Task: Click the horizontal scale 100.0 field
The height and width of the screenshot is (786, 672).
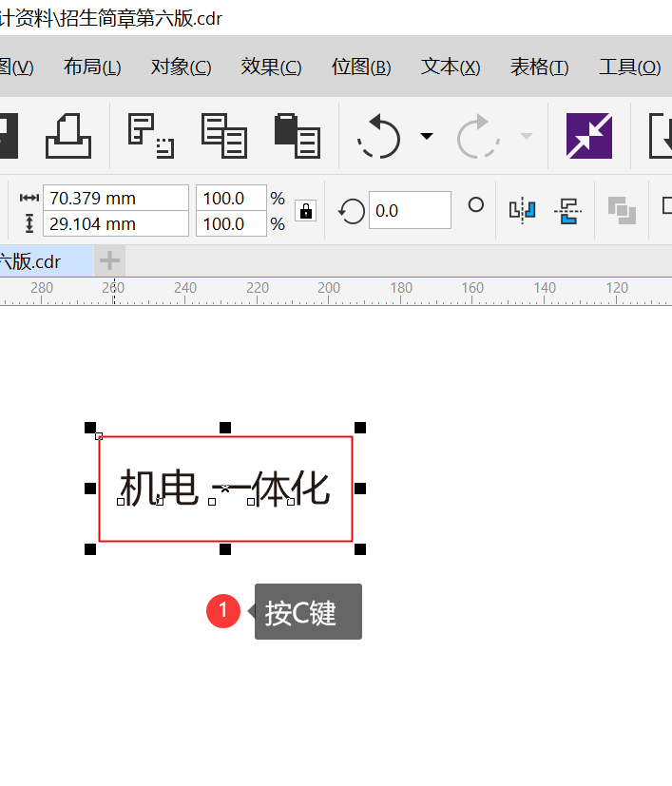Action: coord(231,198)
